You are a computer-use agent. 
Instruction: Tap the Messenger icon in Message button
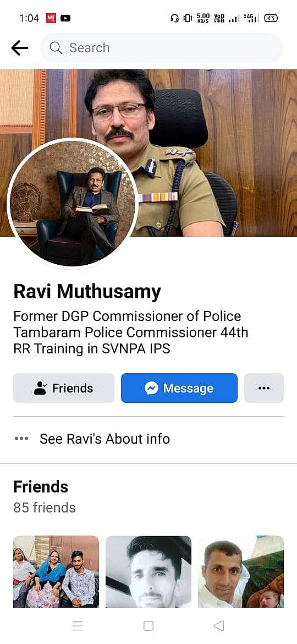[151, 388]
